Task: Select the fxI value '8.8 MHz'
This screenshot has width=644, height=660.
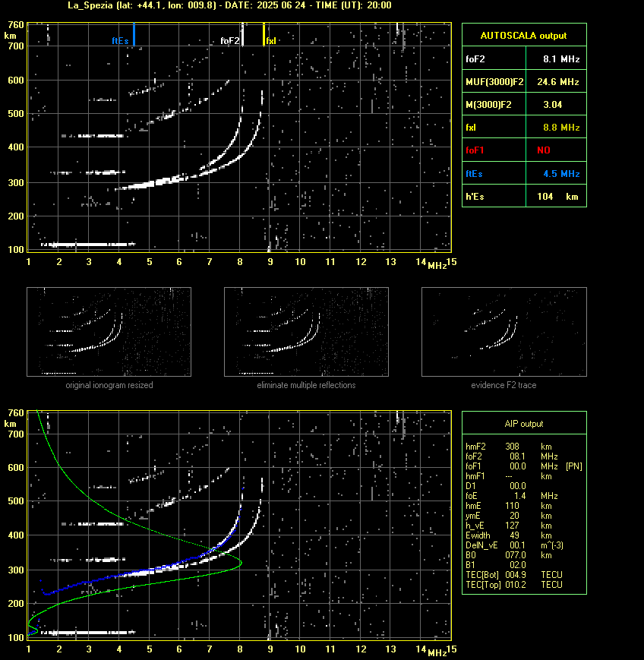Action: click(x=561, y=128)
